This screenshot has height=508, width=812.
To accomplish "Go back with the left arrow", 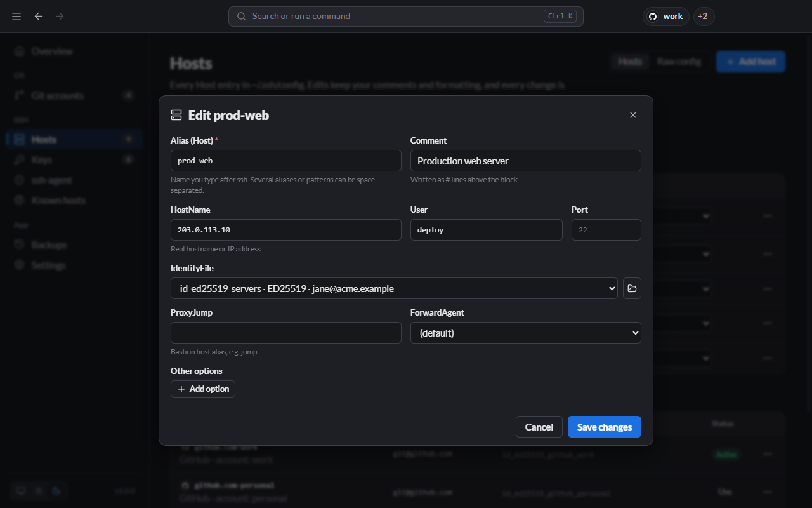I will (x=39, y=17).
